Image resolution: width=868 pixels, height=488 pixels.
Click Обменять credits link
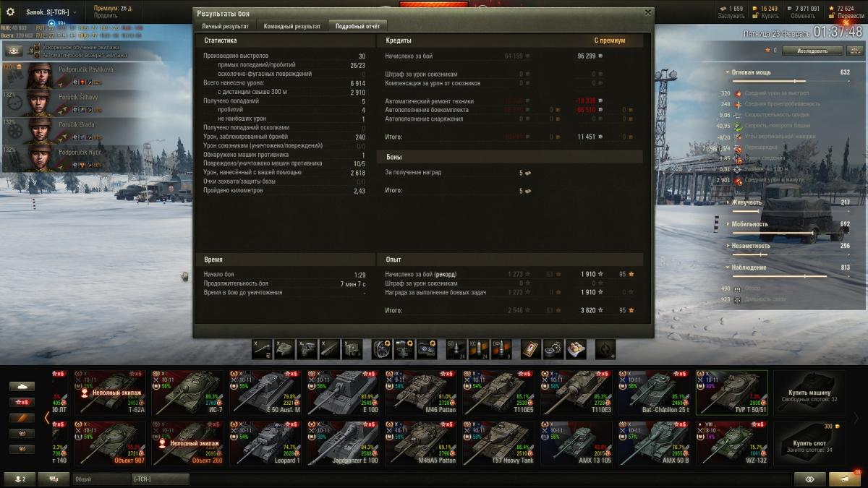pyautogui.click(x=803, y=16)
